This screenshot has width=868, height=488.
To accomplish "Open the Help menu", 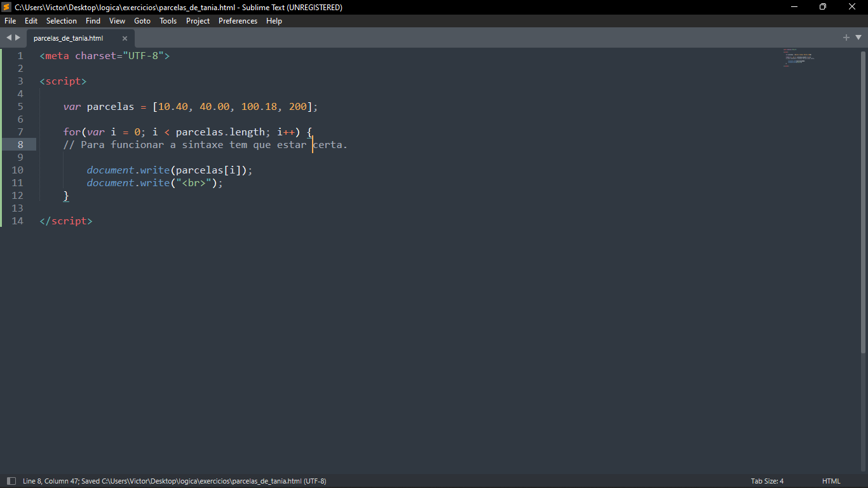I will [274, 21].
